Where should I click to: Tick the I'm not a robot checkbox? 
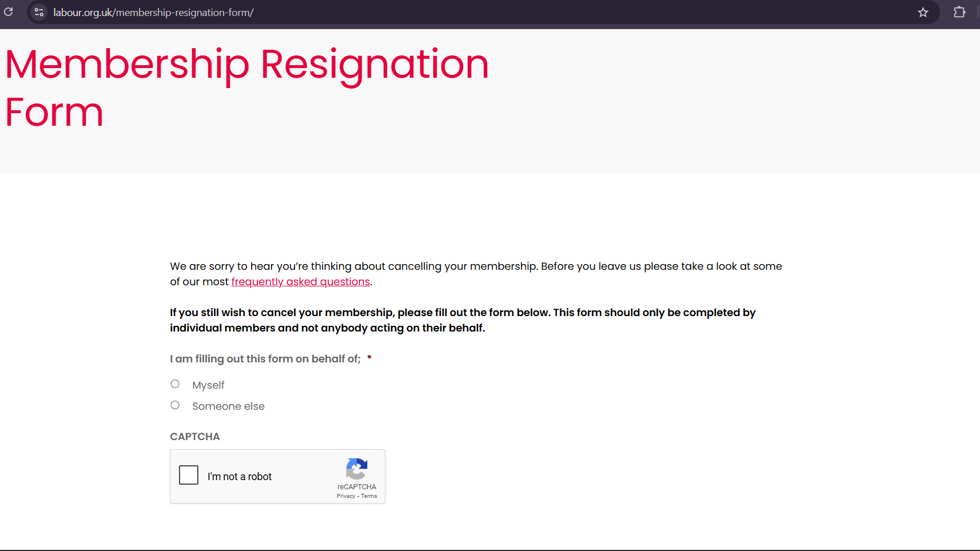[x=189, y=475]
